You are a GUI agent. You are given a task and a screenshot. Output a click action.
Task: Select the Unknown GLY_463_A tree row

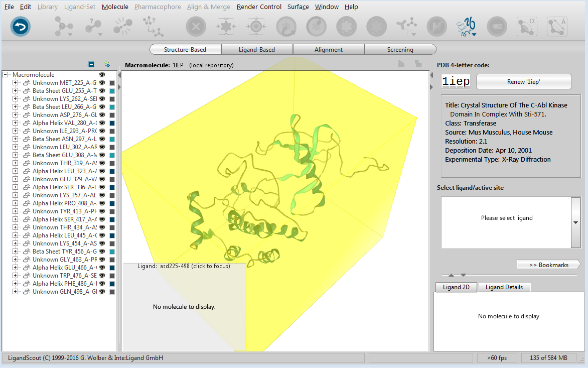65,259
